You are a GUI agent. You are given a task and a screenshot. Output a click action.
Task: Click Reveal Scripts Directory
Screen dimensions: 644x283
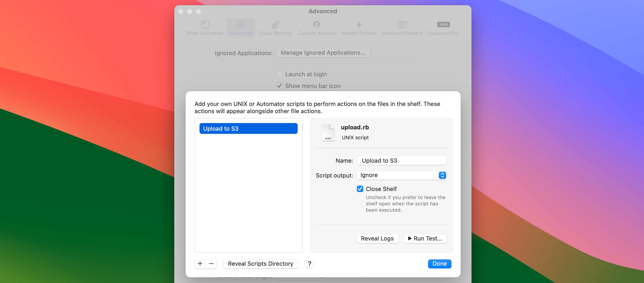260,264
